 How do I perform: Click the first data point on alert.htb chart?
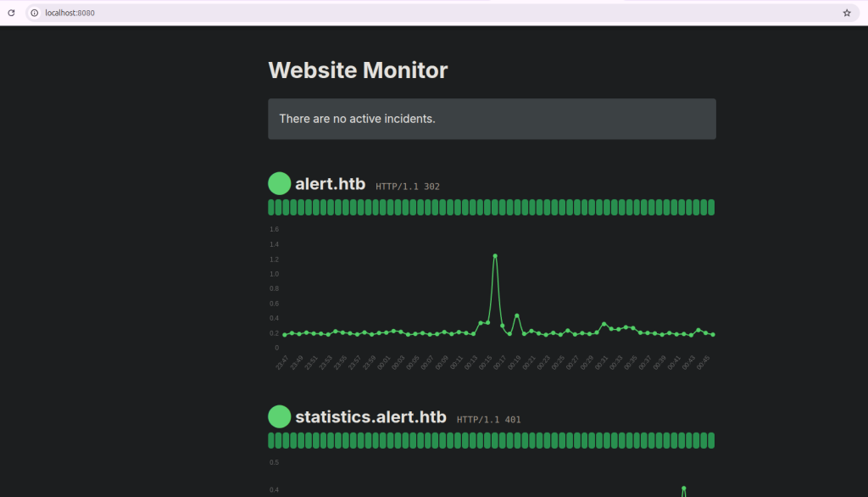coord(285,335)
